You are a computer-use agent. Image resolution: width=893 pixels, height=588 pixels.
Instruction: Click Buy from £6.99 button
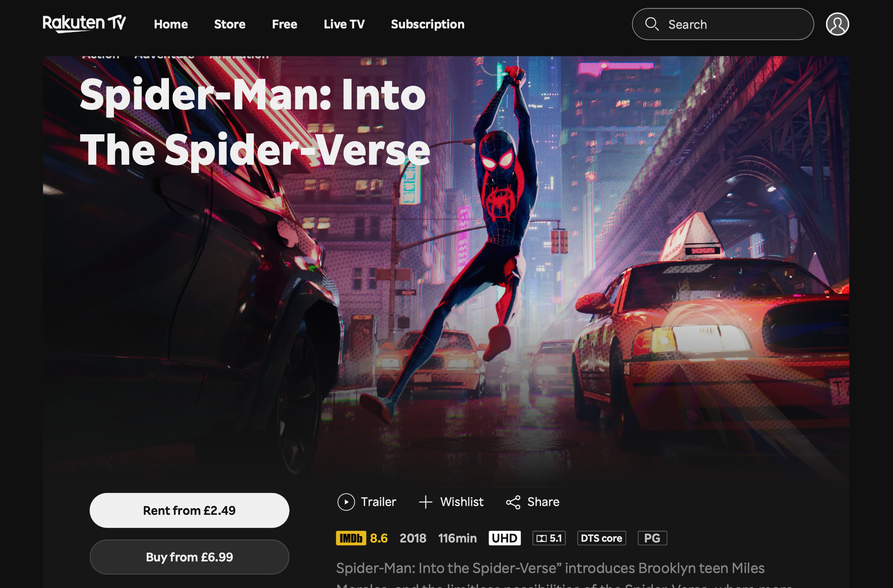190,557
